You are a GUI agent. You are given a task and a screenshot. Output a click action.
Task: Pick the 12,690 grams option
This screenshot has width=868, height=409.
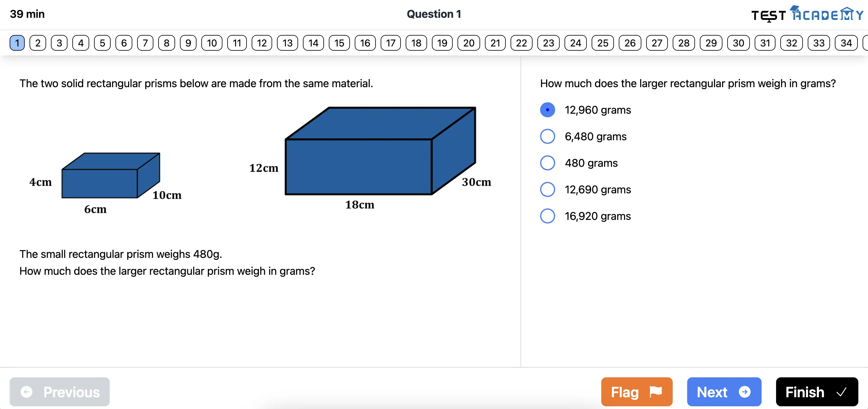click(x=547, y=189)
